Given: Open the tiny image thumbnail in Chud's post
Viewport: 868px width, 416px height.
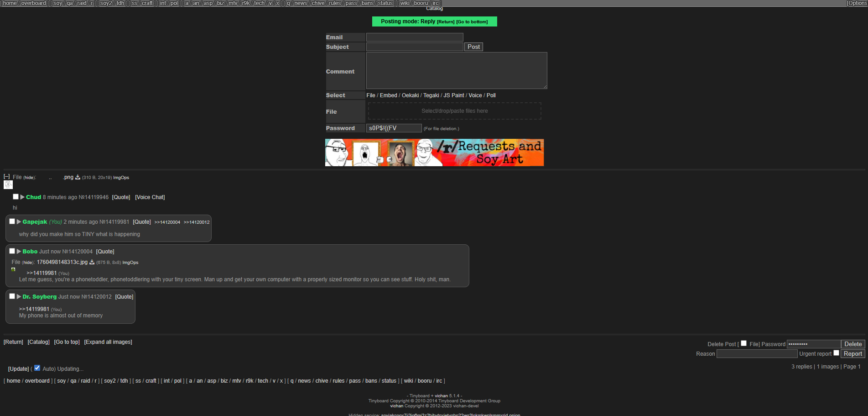Looking at the screenshot, I should click(x=8, y=185).
